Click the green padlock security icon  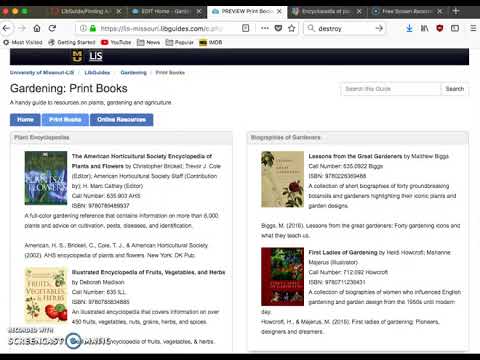[x=93, y=29]
